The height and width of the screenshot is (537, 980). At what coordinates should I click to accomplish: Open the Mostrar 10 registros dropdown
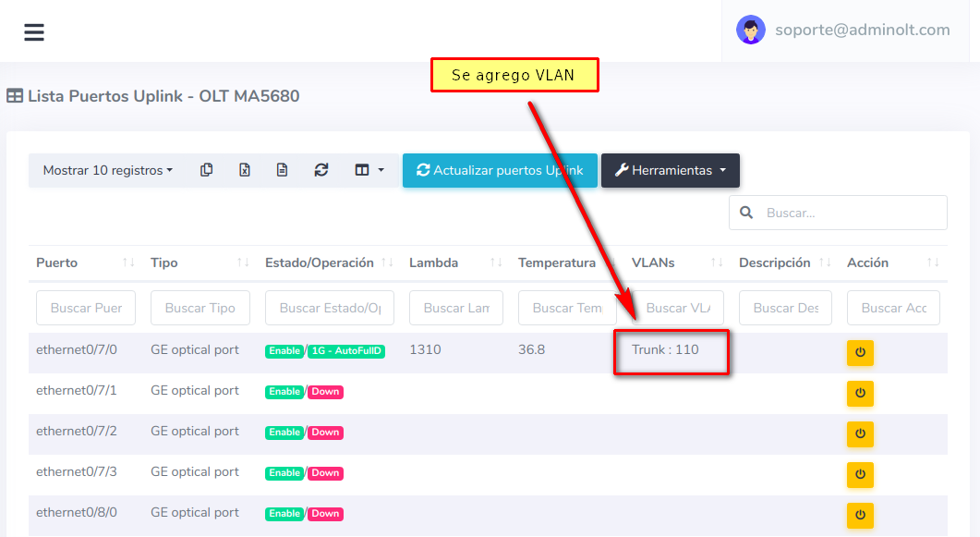[108, 170]
